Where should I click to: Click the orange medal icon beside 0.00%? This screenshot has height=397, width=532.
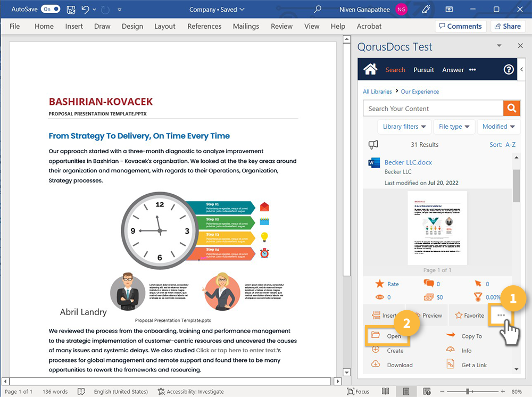point(478,297)
